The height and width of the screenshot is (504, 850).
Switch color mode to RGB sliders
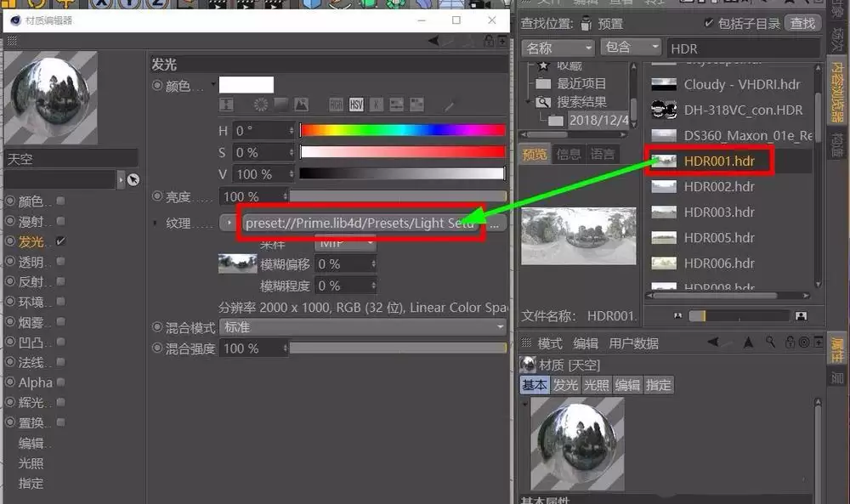coord(336,104)
